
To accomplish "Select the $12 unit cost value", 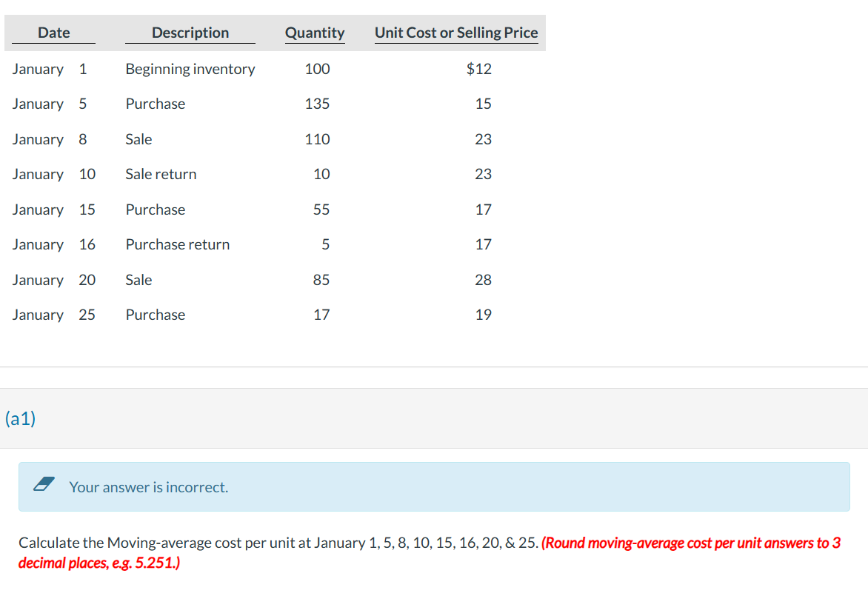I will click(476, 69).
